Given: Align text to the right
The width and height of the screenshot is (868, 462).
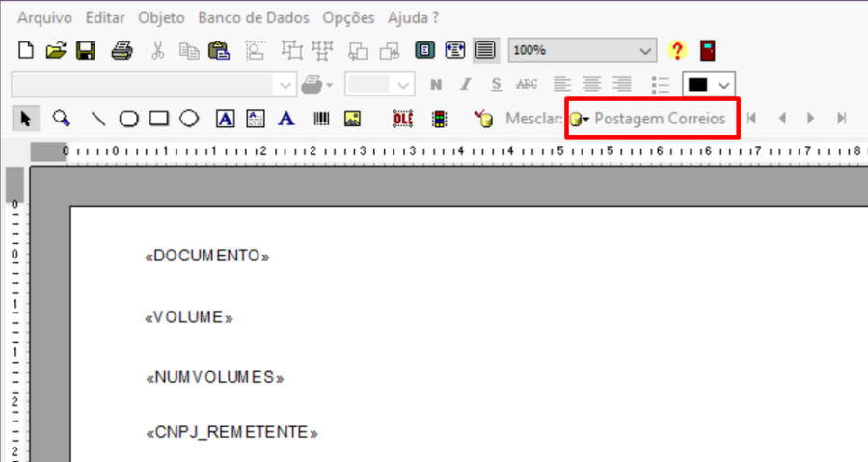Looking at the screenshot, I should (x=622, y=85).
